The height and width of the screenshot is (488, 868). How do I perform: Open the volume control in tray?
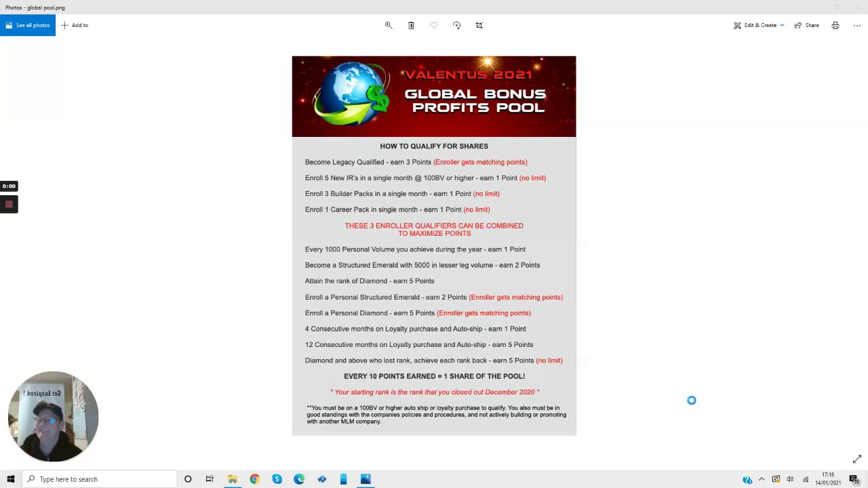790,479
